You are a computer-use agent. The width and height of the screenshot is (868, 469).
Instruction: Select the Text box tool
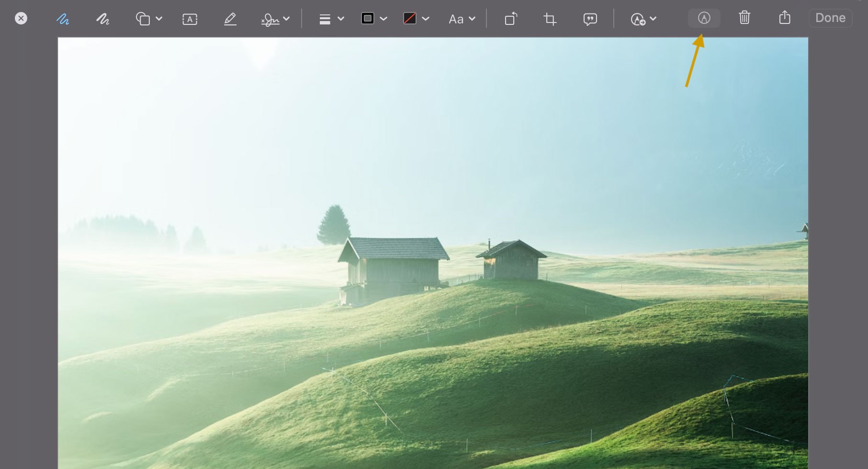190,19
